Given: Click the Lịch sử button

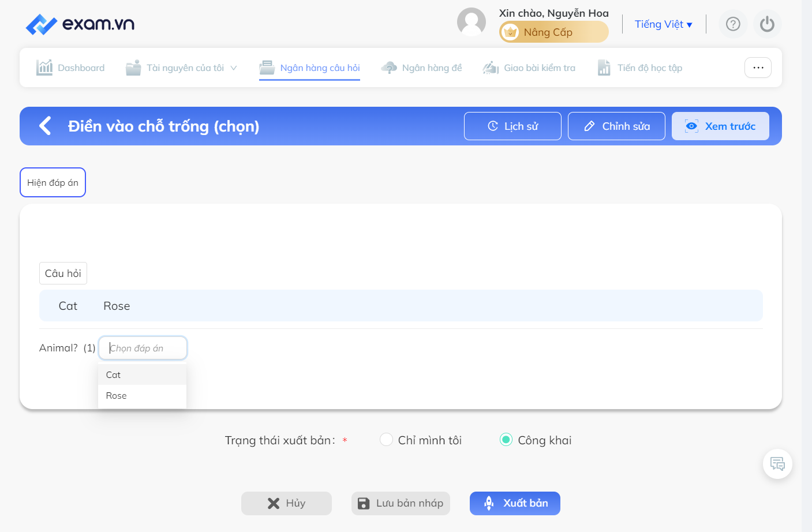Looking at the screenshot, I should [512, 126].
